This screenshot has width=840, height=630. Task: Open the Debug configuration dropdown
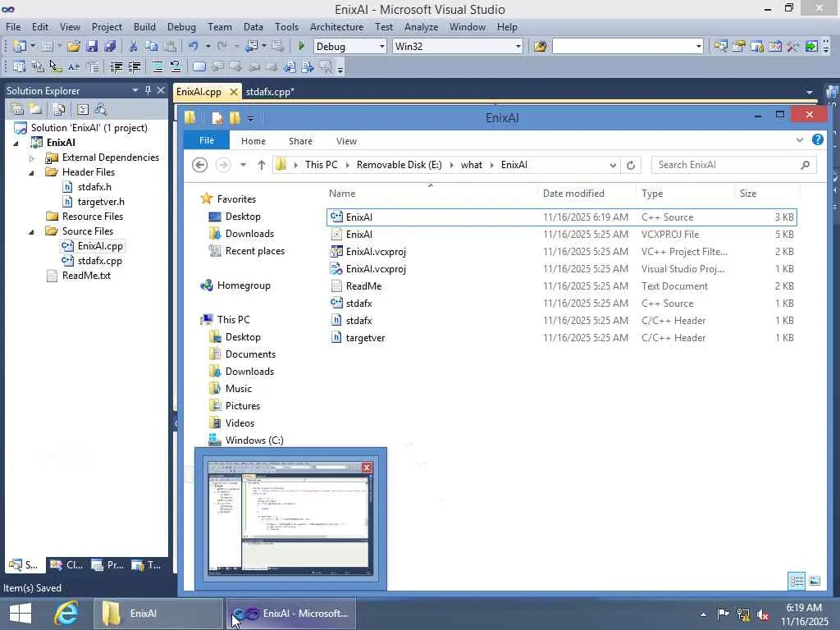coord(382,47)
